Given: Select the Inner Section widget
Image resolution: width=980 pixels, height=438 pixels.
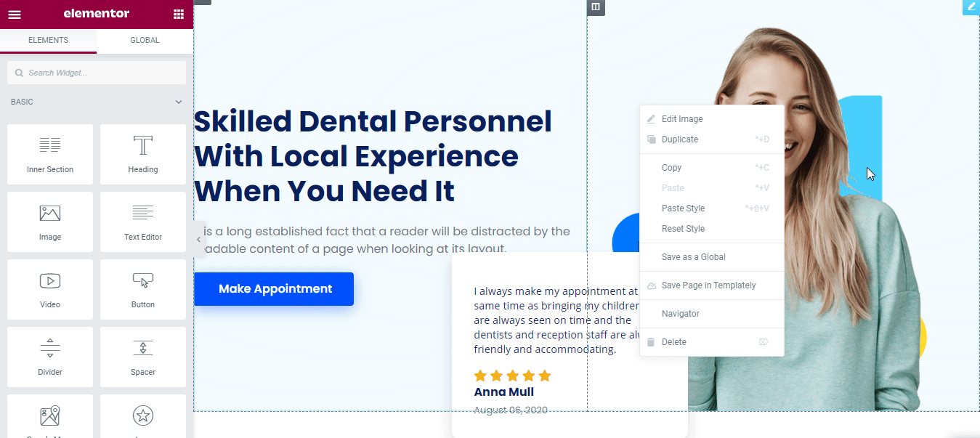Looking at the screenshot, I should tap(50, 154).
